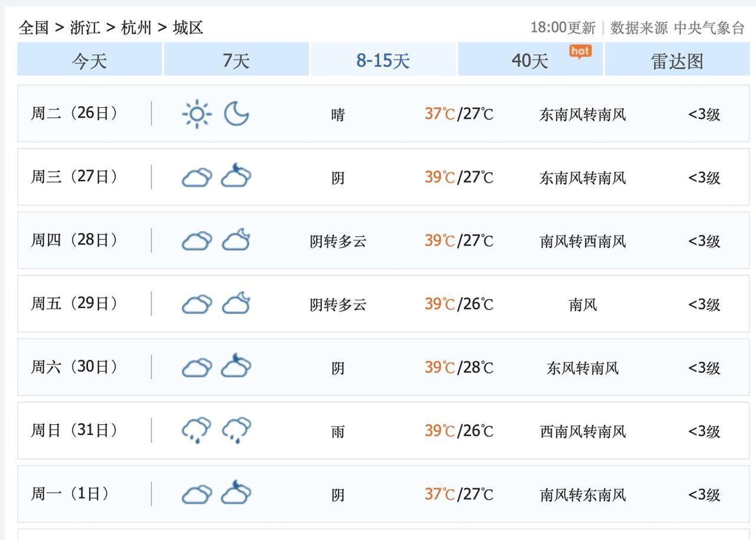The height and width of the screenshot is (540, 756).
Task: Click the daytime rain icon for 周日 31日
Action: coord(197,430)
